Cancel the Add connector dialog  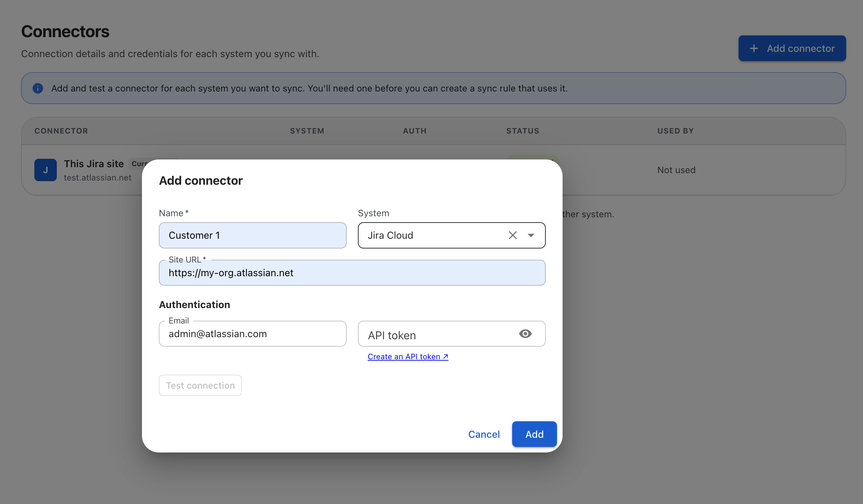[x=484, y=434]
